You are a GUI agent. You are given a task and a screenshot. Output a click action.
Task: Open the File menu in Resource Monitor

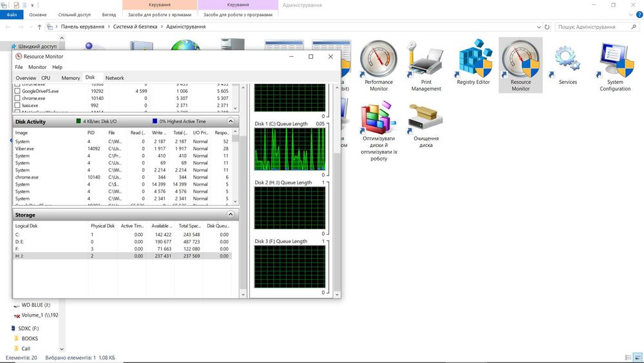[19, 67]
